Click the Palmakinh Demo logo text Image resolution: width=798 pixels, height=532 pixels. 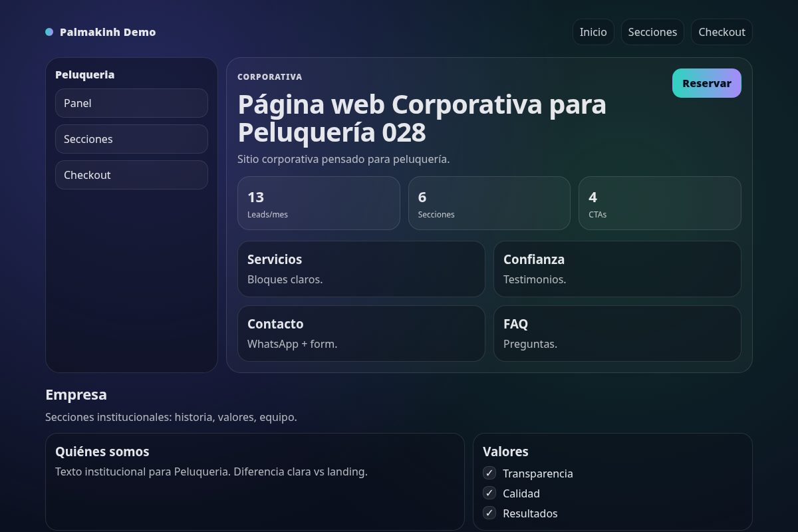pos(108,31)
